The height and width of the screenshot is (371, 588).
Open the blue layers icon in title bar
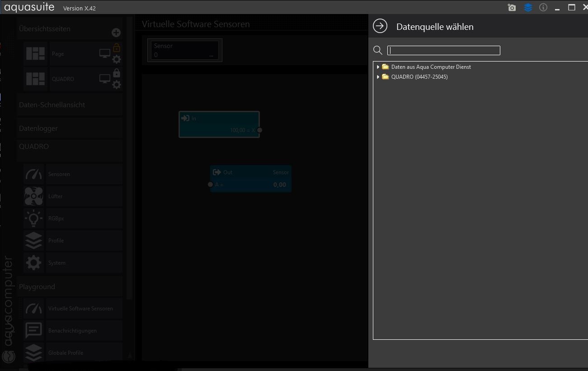pyautogui.click(x=528, y=8)
